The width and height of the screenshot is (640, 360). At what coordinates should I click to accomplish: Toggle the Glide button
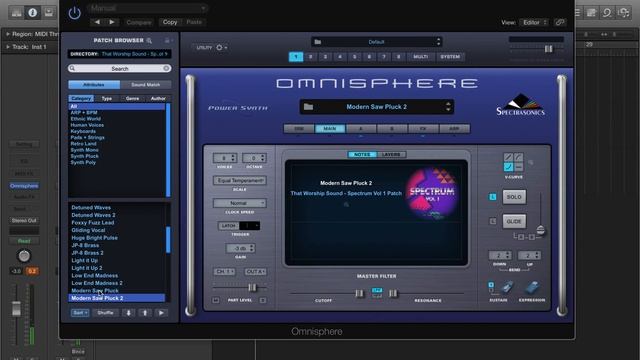click(x=514, y=221)
